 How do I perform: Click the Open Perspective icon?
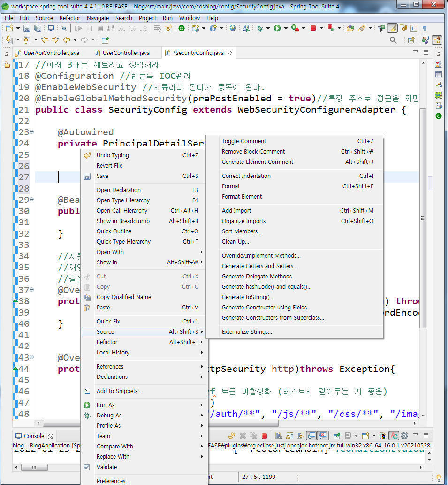411,40
